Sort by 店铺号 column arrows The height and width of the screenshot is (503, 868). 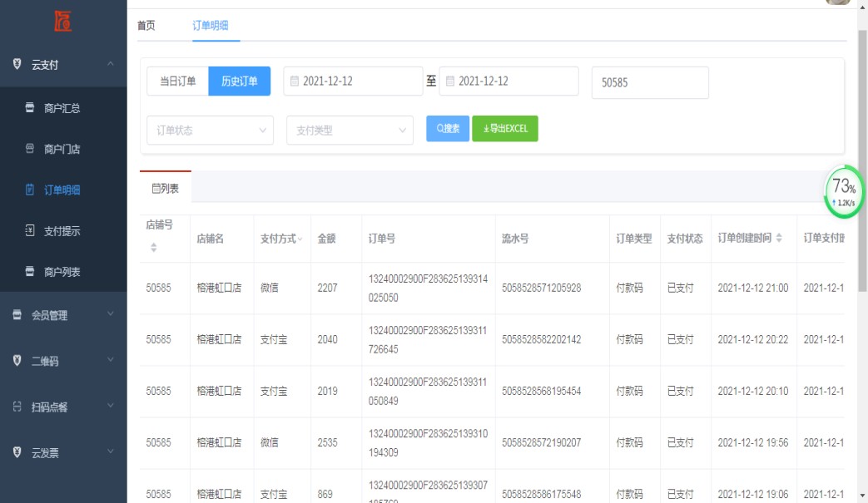152,248
